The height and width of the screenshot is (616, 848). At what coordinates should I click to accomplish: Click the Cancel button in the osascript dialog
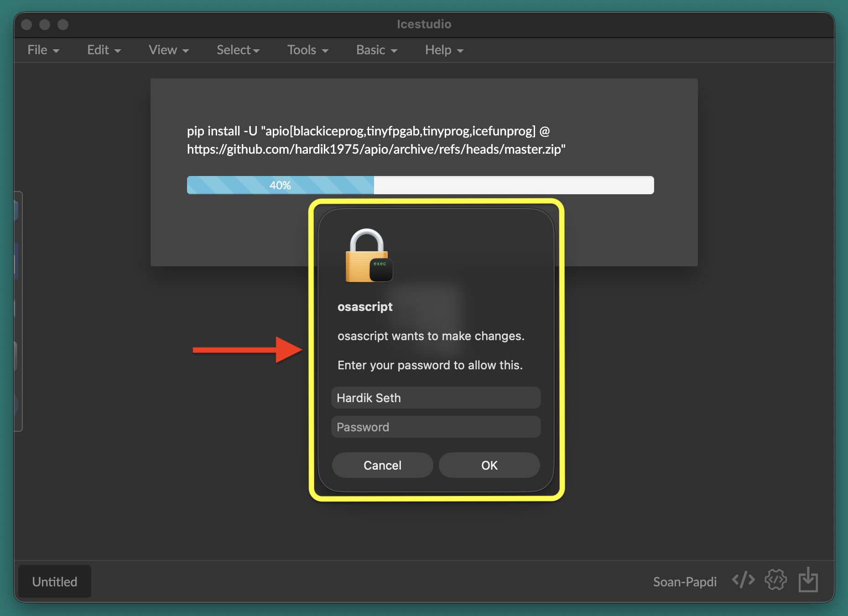coord(382,465)
